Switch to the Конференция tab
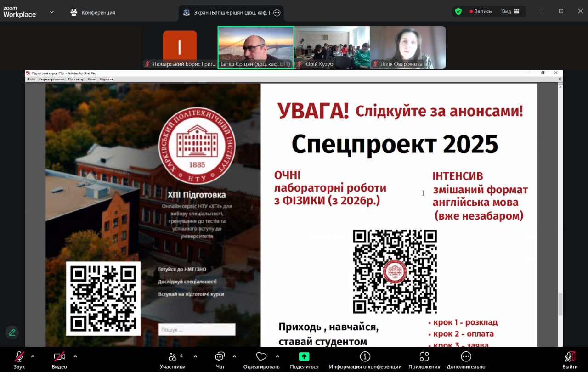Viewport: 588px width, 372px height. point(92,12)
